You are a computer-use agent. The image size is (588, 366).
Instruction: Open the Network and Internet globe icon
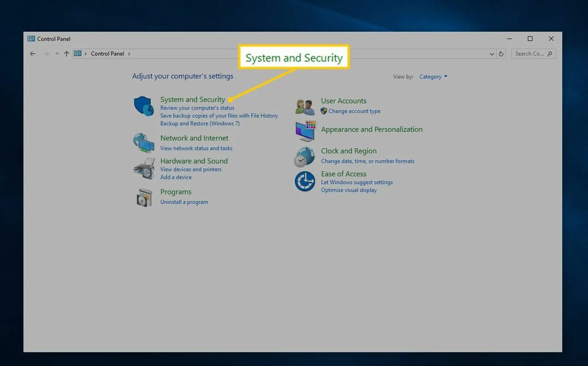tap(144, 143)
